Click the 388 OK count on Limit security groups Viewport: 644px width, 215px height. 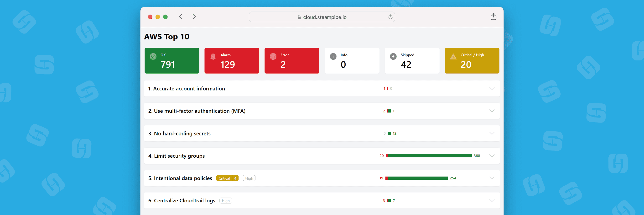pos(477,156)
